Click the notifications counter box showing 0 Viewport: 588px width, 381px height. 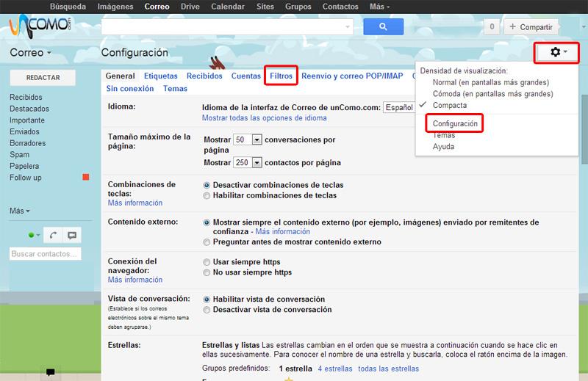point(491,27)
